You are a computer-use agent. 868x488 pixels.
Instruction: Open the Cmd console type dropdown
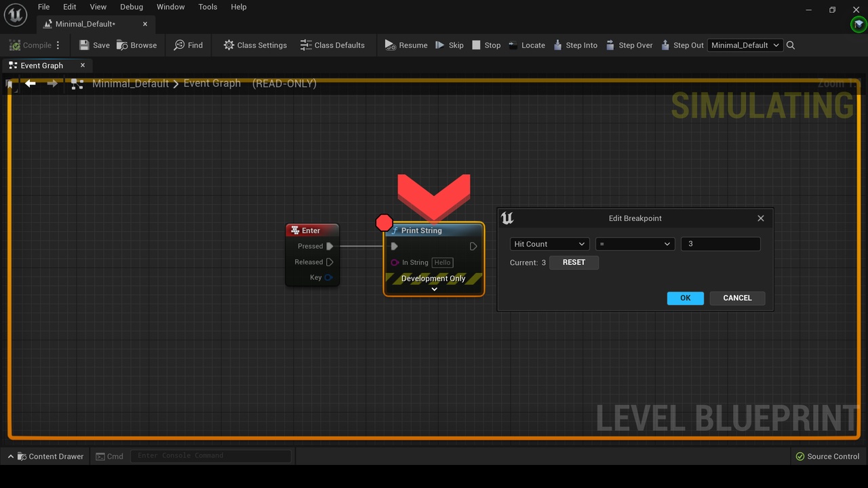pos(110,456)
